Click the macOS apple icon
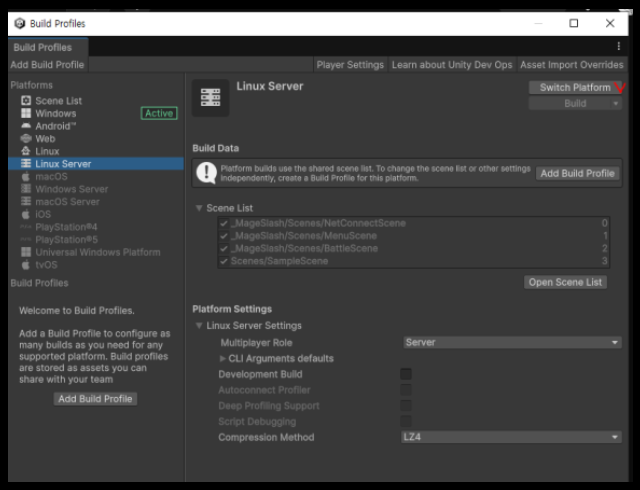Screen dimensions: 640x490 click(x=26, y=176)
